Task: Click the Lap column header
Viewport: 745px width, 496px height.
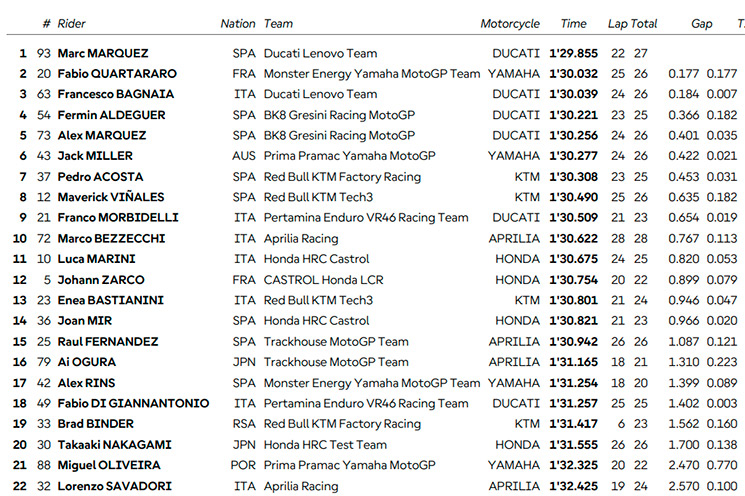Action: [617, 24]
